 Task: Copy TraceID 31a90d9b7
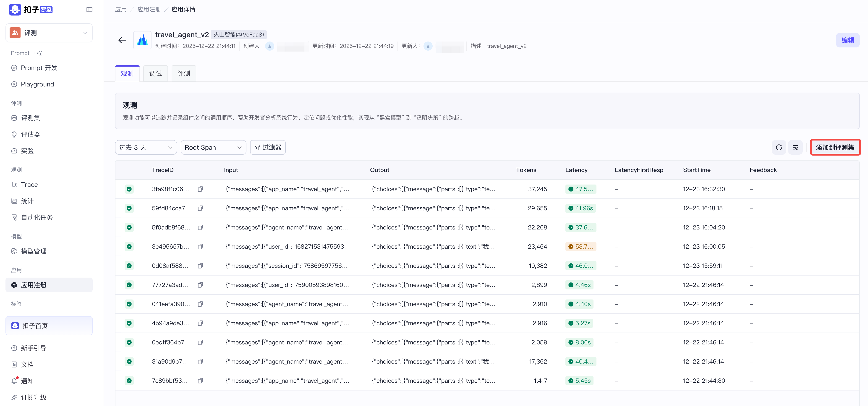click(200, 362)
